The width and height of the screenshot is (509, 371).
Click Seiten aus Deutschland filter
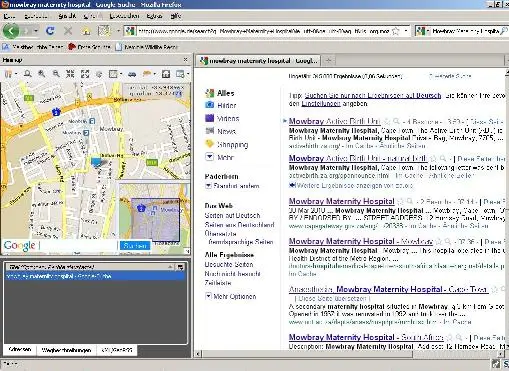pos(239,225)
